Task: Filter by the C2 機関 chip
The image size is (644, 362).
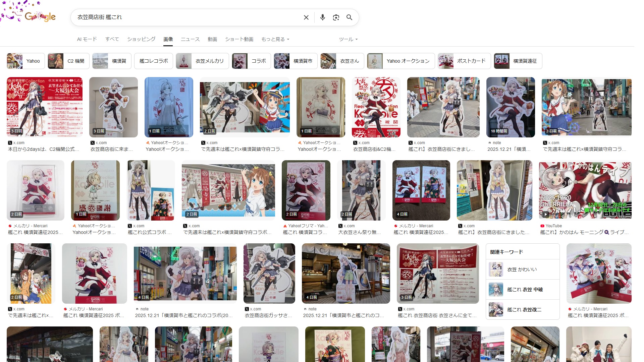Action: (x=69, y=61)
